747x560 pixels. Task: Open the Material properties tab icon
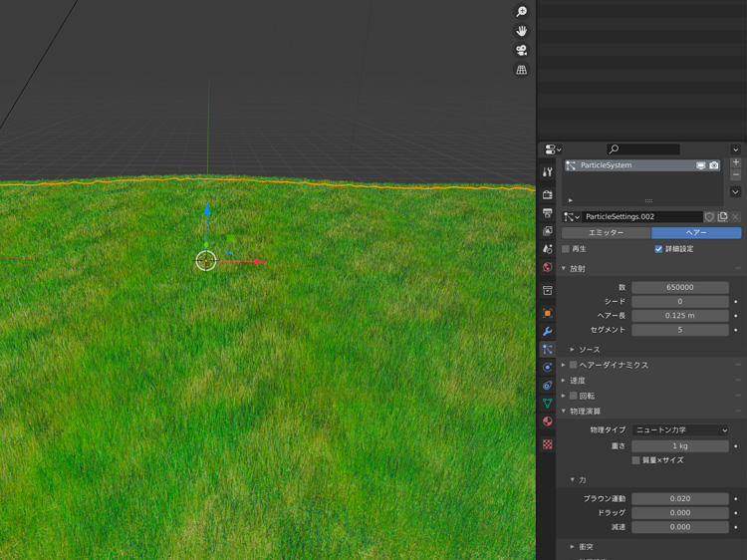[x=547, y=421]
